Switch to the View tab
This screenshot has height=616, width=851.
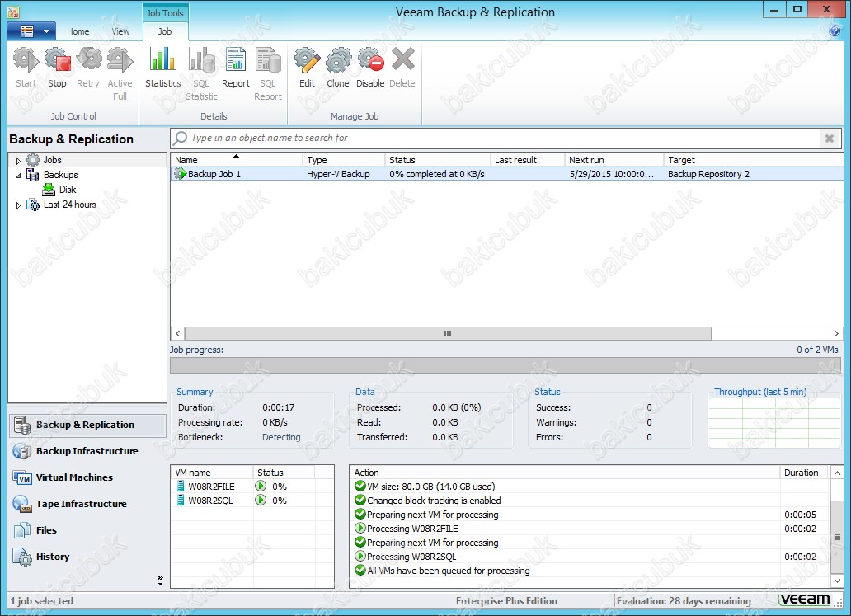coord(120,31)
